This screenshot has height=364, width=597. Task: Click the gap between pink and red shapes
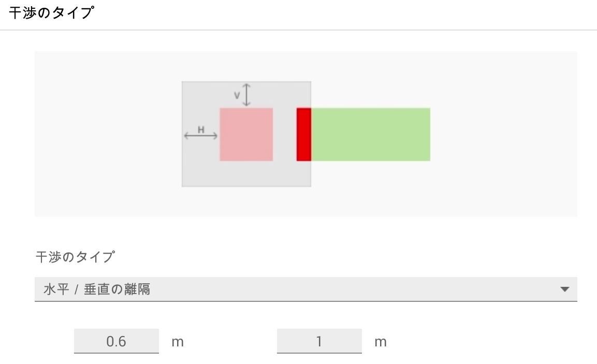click(284, 134)
